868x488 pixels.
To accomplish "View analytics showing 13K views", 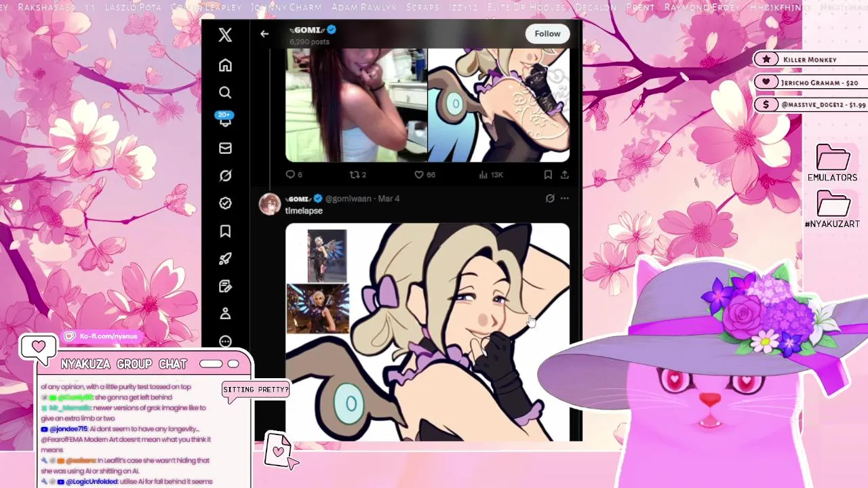I will [491, 174].
